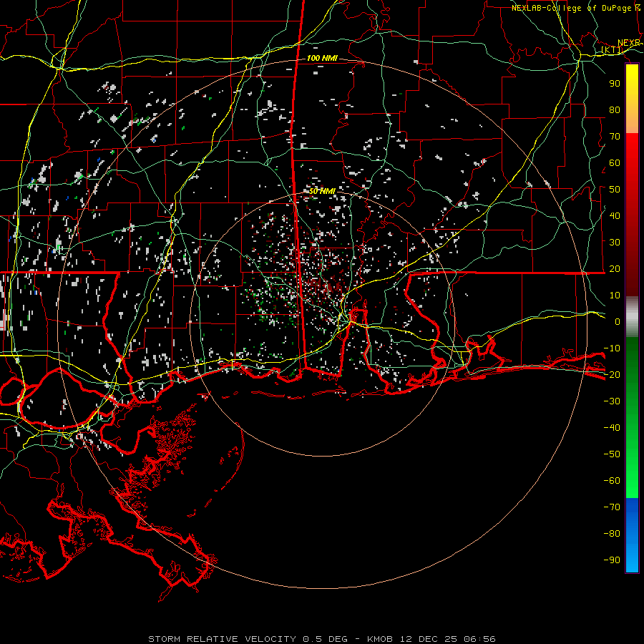Click the -80 value on the velocity scale
Image resolution: width=644 pixels, height=644 pixels.
pos(612,534)
